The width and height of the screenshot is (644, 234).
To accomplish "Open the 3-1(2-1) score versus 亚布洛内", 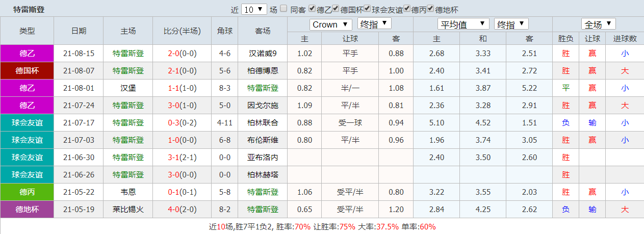I will coord(183,157).
